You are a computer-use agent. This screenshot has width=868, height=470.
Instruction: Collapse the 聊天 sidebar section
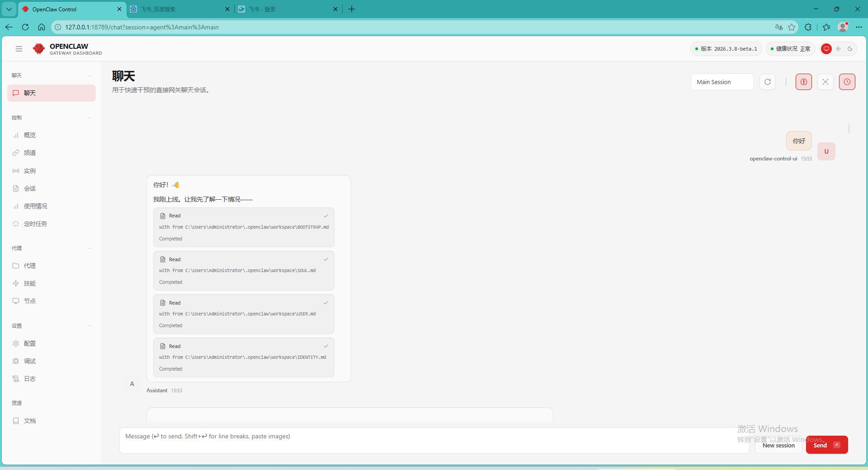[52, 75]
